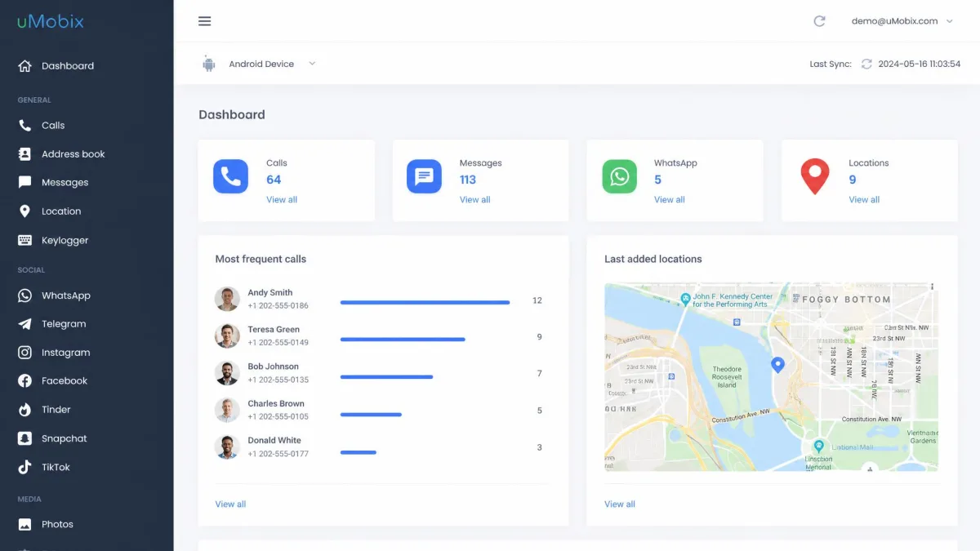Click the name Bob Johnson
Screen dimensions: 980x551
coord(274,367)
